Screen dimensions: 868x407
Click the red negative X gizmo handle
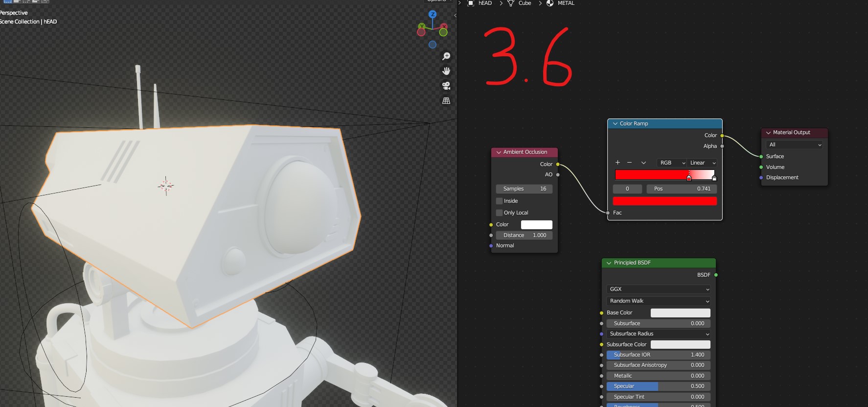tap(421, 32)
